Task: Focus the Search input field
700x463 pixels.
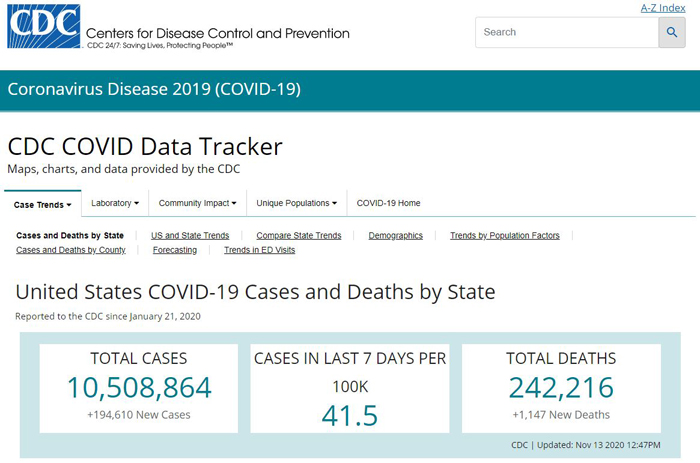Action: pos(567,32)
